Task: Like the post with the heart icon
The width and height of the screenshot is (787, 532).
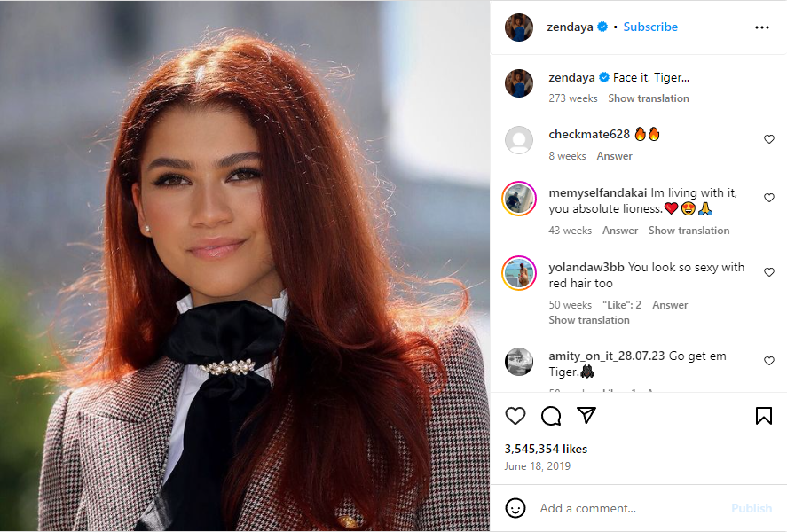Action: 515,416
